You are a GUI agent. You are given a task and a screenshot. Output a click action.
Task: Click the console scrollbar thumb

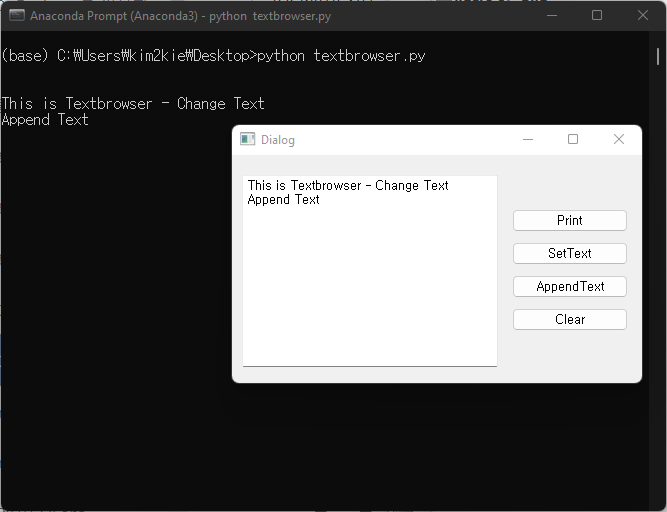tap(658, 56)
